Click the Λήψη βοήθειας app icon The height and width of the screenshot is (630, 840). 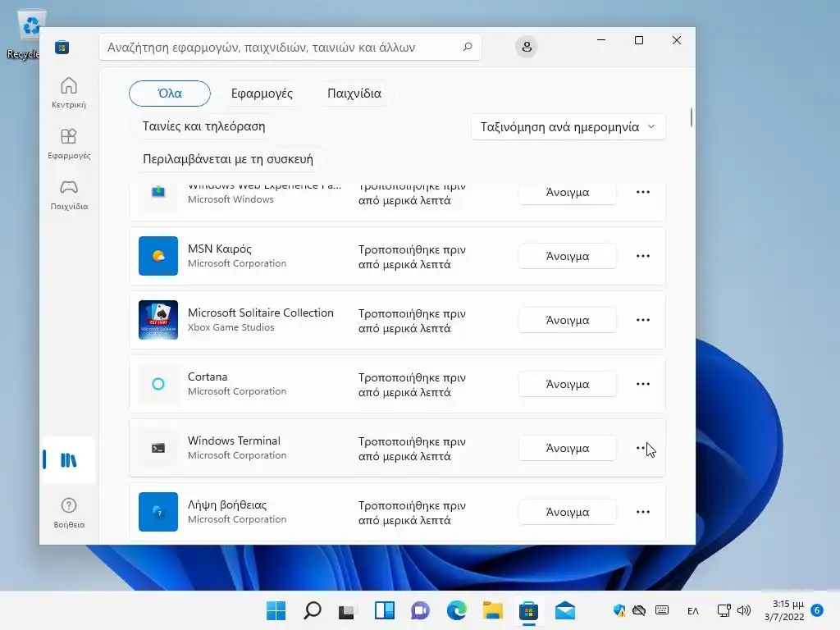pyautogui.click(x=158, y=512)
